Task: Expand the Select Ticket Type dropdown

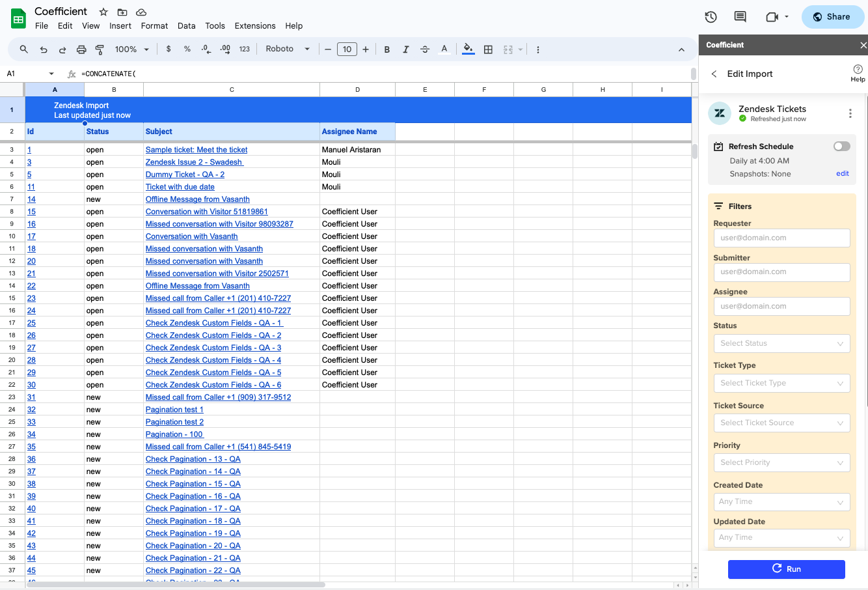Action: pyautogui.click(x=781, y=383)
